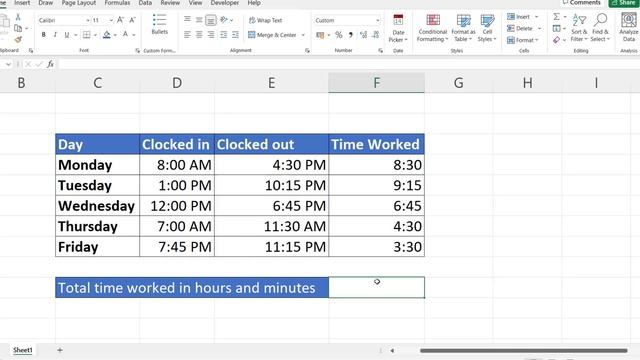Click the Increase Indent icon

235,35
